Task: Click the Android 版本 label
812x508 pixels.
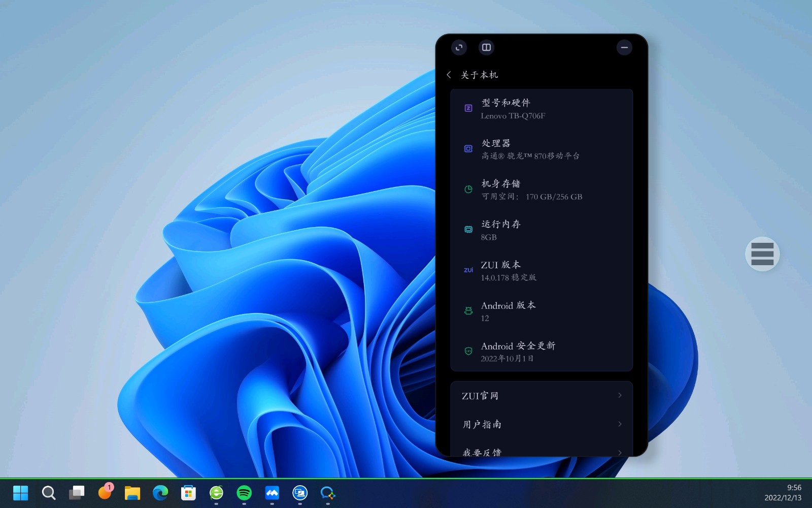Action: (508, 305)
